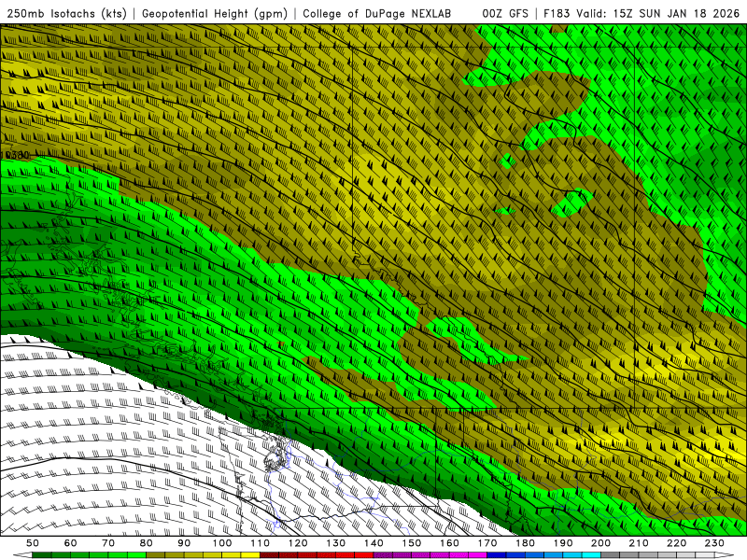Click the '10380' height contour label
Viewport: 747px width, 560px height.
point(15,155)
